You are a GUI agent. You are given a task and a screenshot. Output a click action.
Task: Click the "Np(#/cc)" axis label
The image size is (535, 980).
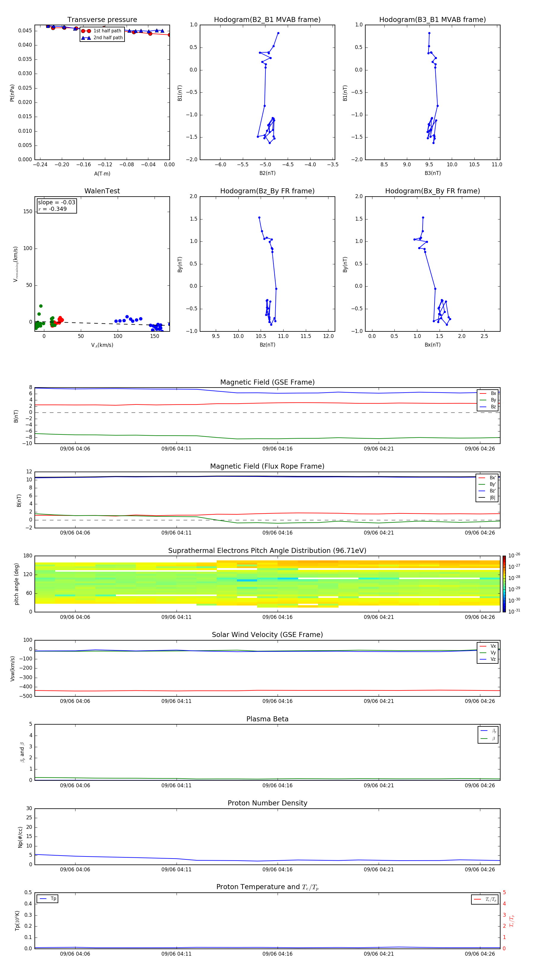point(20,837)
